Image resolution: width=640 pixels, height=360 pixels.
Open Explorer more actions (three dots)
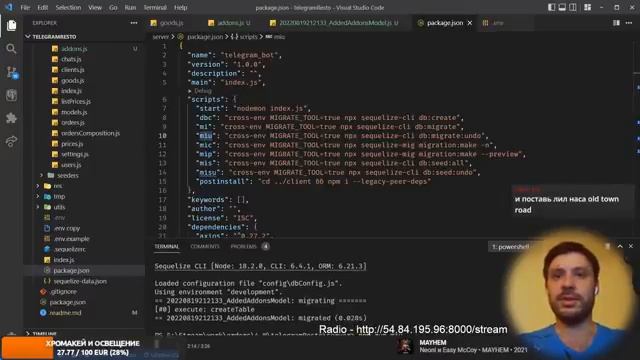134,23
